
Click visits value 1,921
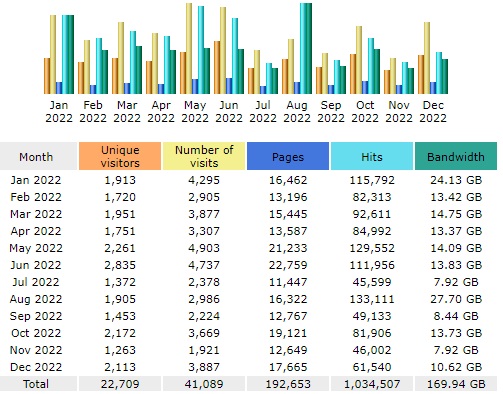click(x=204, y=350)
